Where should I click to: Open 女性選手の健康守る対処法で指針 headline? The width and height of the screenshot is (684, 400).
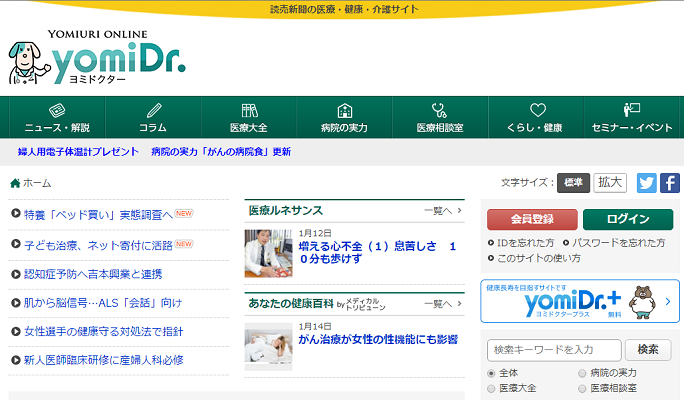103,332
